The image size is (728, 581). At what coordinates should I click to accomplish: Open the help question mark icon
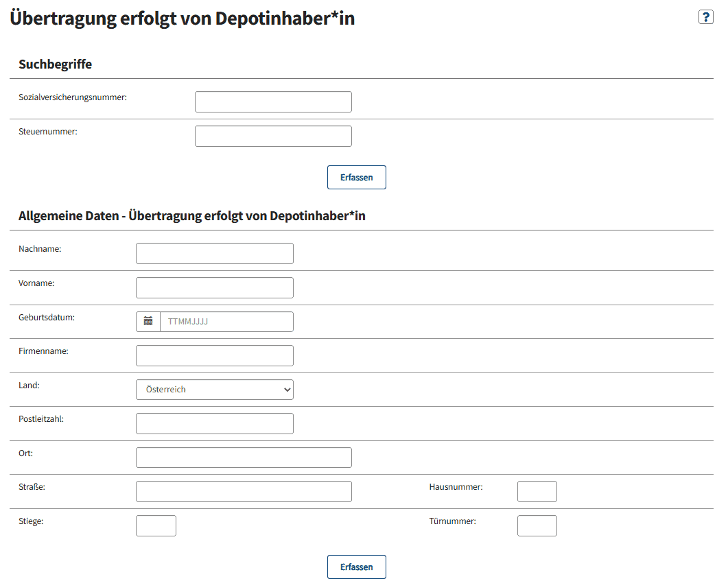click(x=705, y=17)
